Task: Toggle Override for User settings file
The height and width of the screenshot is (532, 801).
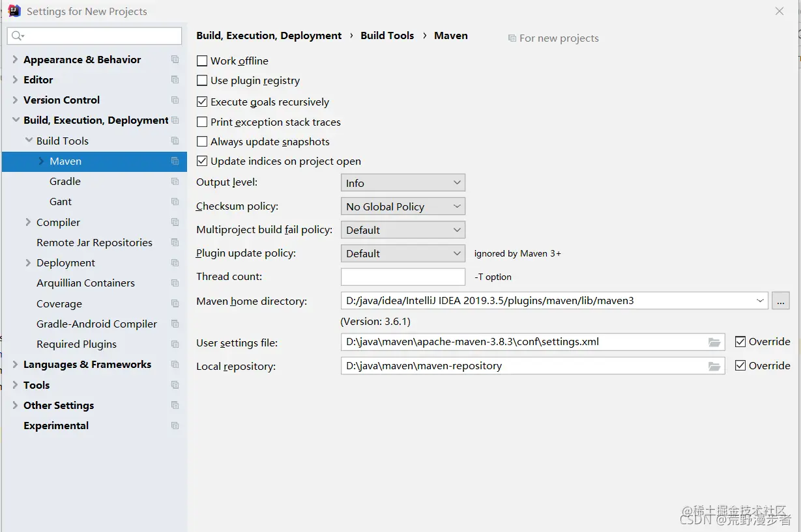Action: 740,341
